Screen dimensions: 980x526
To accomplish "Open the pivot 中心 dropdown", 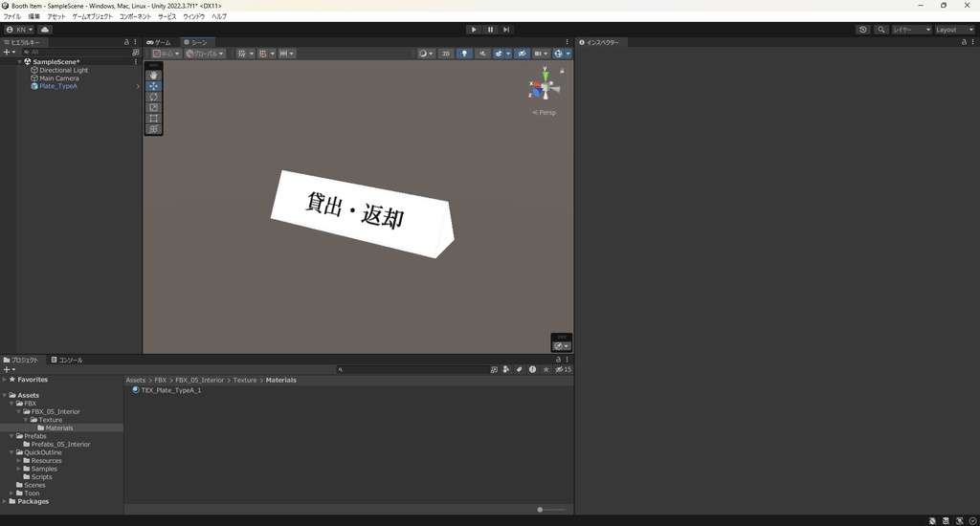I will pyautogui.click(x=167, y=54).
